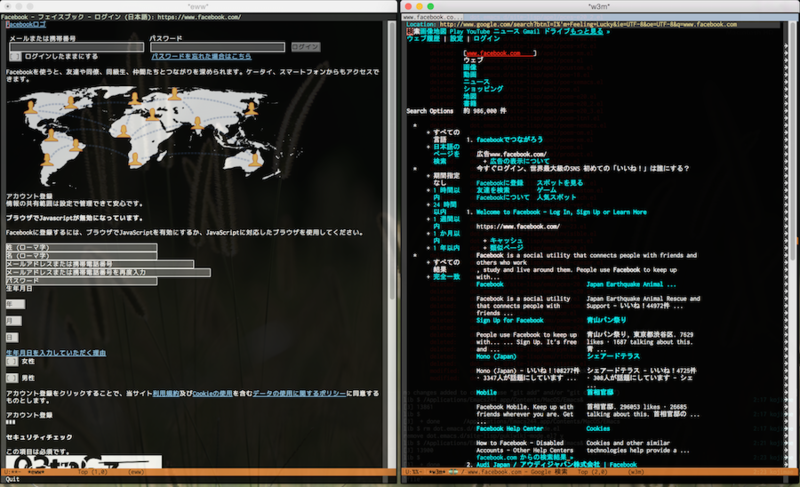
Task: Select the 女性 radio button
Action: 12,362
